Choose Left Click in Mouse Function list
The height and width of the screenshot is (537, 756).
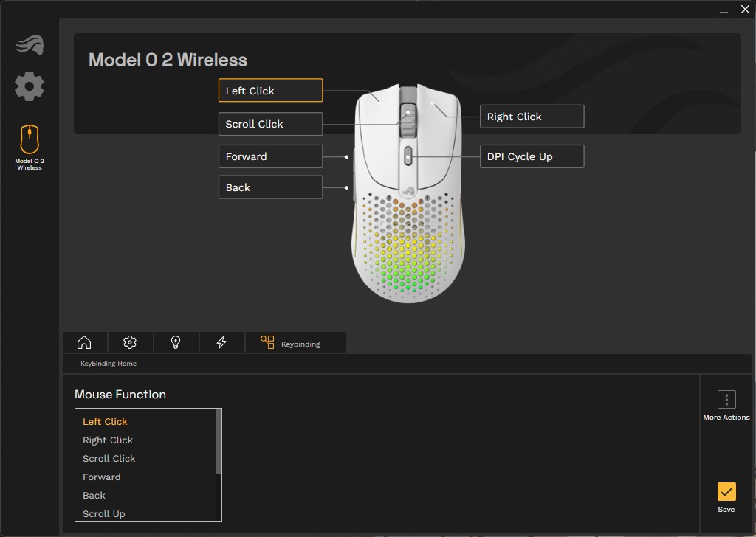[x=105, y=421]
